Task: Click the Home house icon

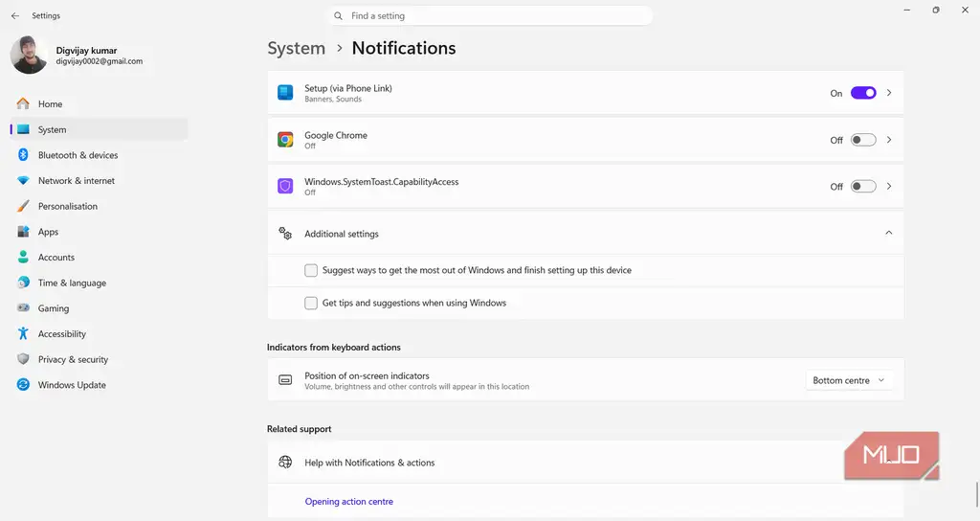Action: [x=23, y=103]
